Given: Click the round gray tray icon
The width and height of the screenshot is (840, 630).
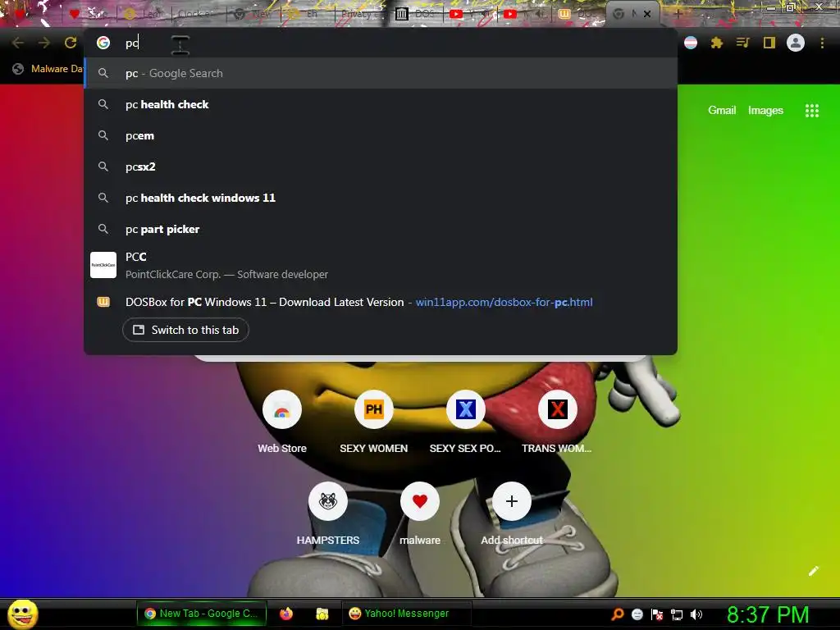Looking at the screenshot, I should point(637,614).
